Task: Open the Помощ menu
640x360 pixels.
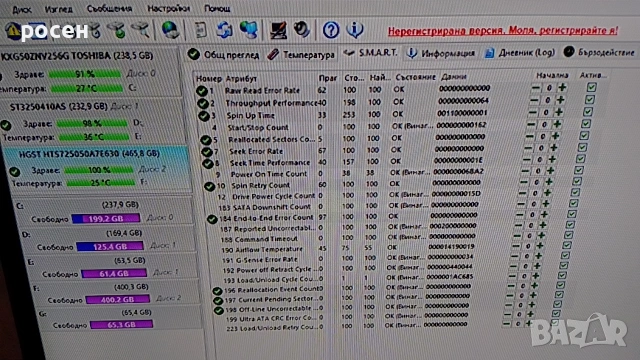Action: pos(217,8)
